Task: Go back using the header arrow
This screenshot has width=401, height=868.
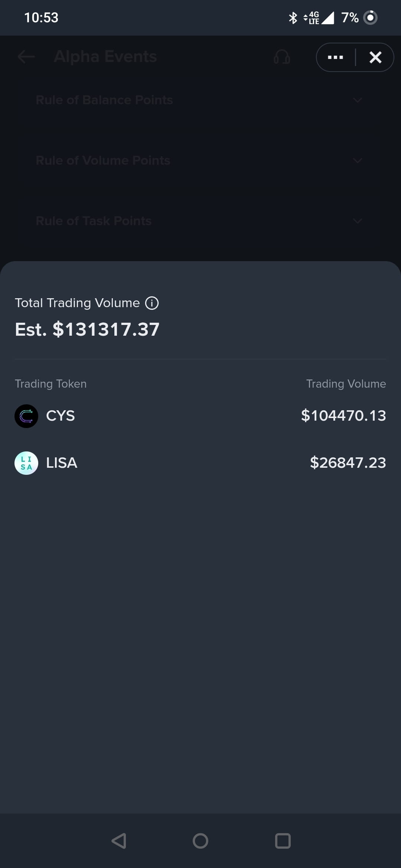Action: pyautogui.click(x=26, y=57)
